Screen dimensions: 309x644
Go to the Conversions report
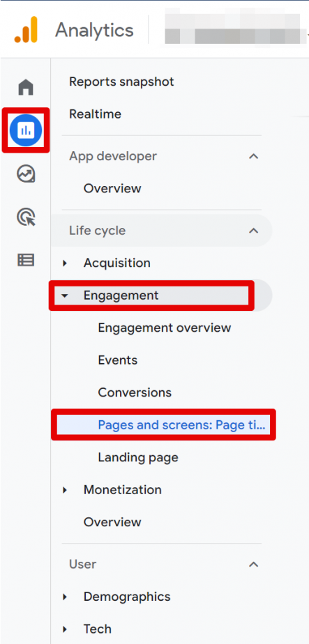[x=135, y=392]
